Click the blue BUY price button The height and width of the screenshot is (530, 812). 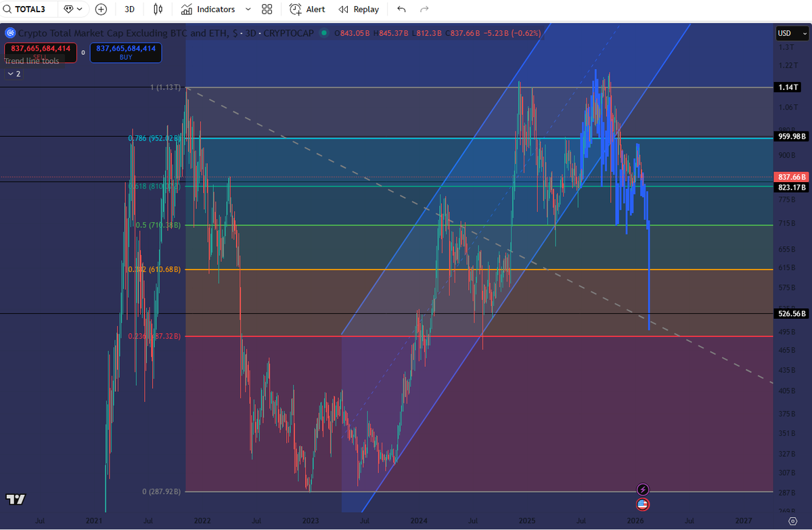(126, 52)
